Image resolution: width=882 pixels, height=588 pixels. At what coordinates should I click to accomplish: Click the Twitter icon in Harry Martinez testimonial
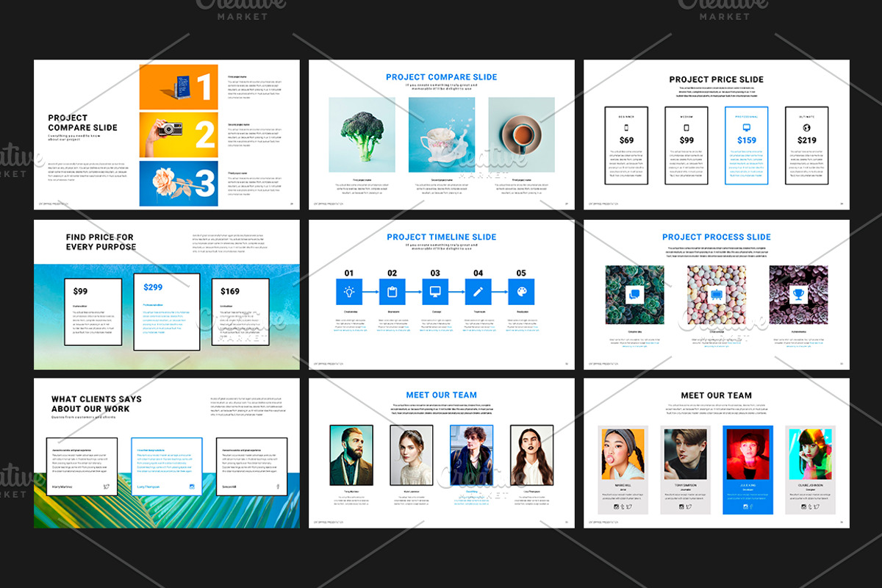107,487
